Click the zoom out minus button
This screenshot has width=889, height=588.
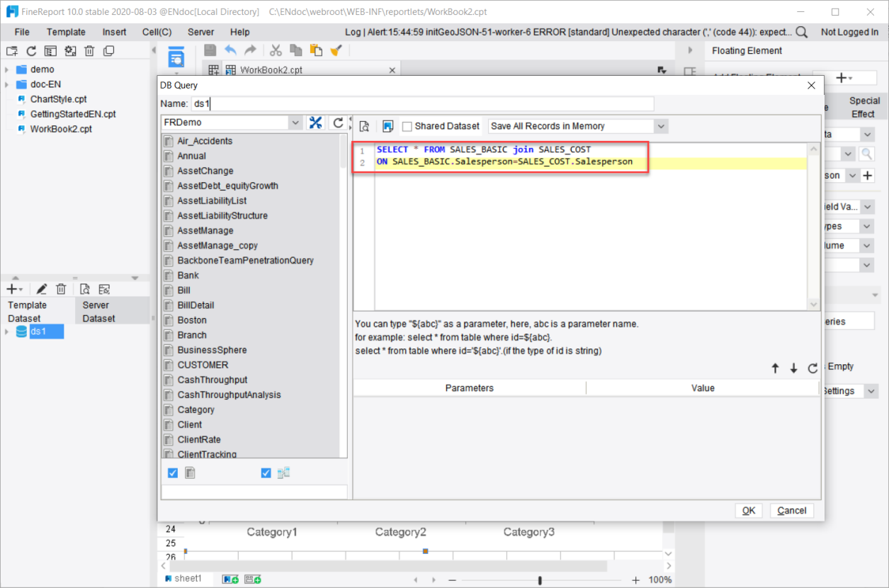[x=453, y=580]
